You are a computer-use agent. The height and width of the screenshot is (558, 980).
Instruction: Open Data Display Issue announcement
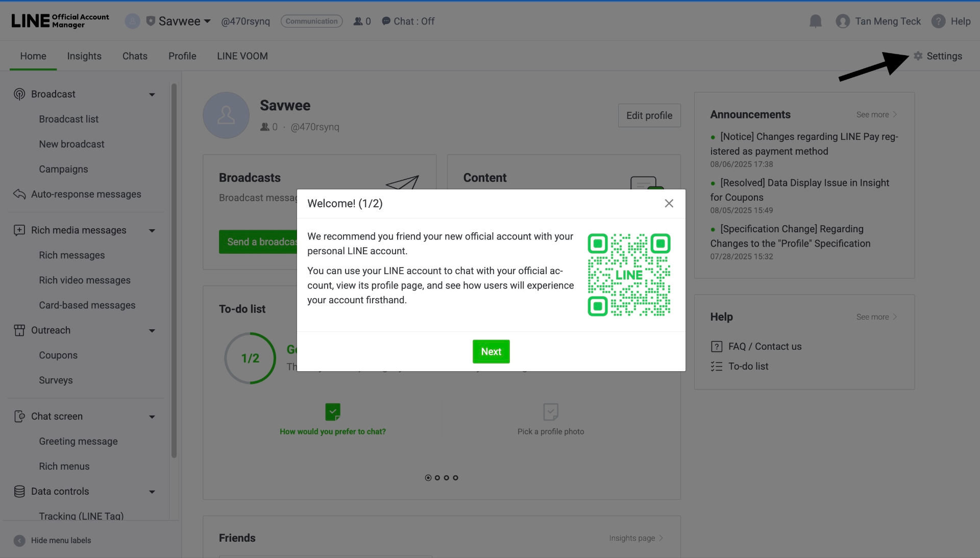point(800,190)
